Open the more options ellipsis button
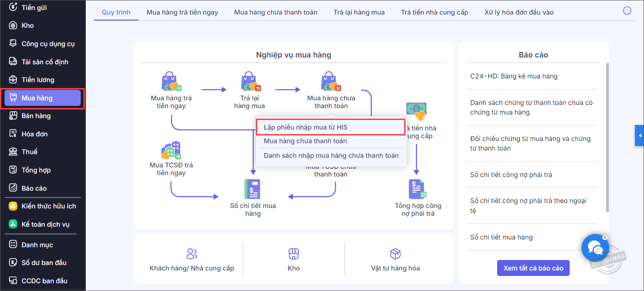 tap(627, 10)
